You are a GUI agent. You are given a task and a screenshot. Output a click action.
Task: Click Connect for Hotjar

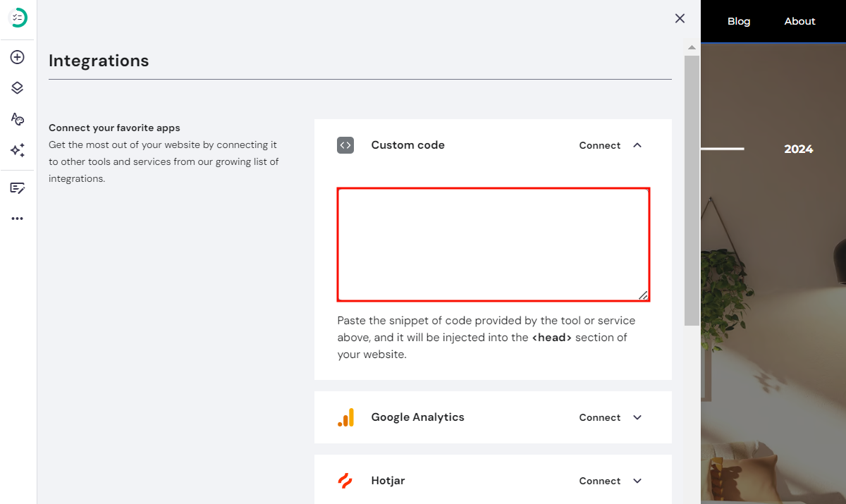(x=599, y=480)
